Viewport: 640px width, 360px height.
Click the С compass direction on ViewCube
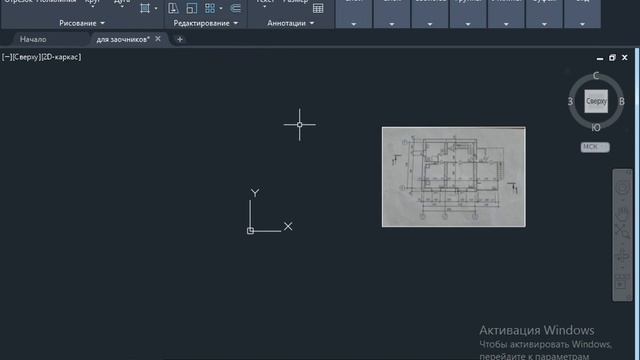596,76
